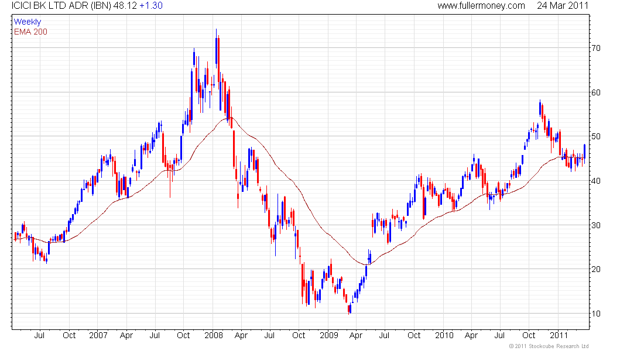
Task: Click the 2008 year label on time axis
Action: pyautogui.click(x=214, y=335)
